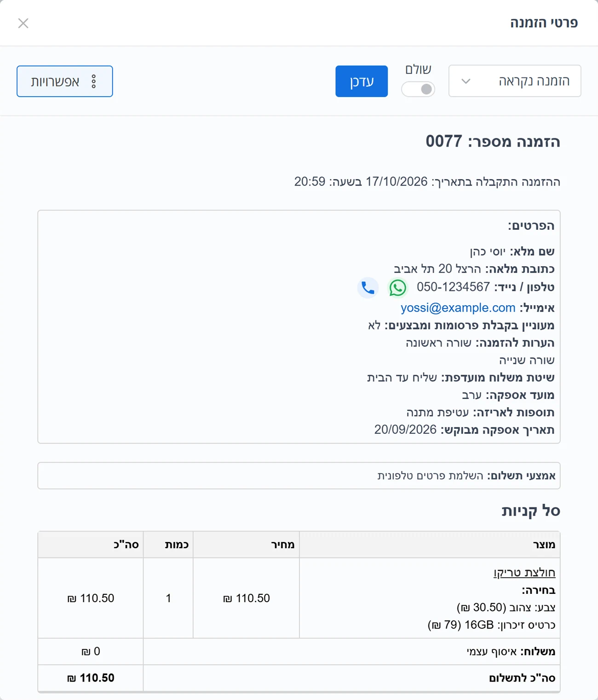Click the מועד אספקה: ערב line
The height and width of the screenshot is (700, 598).
[x=508, y=395]
